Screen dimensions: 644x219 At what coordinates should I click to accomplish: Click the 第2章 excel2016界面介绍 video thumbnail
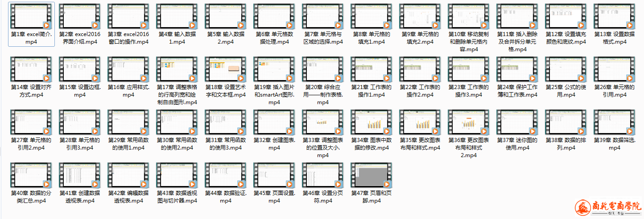click(80, 17)
